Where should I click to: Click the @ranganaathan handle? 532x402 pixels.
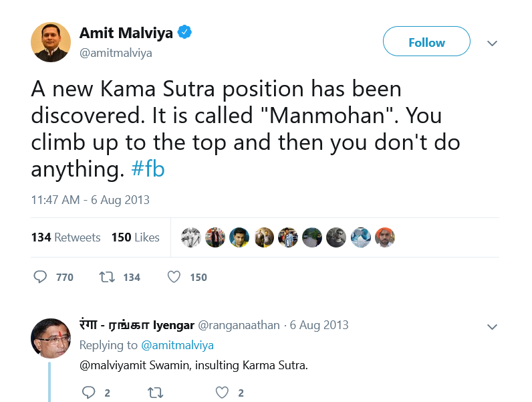pos(239,325)
